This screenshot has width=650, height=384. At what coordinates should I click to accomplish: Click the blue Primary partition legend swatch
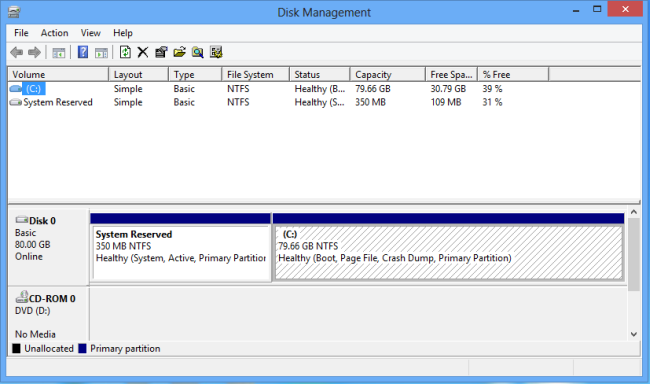pyautogui.click(x=82, y=348)
